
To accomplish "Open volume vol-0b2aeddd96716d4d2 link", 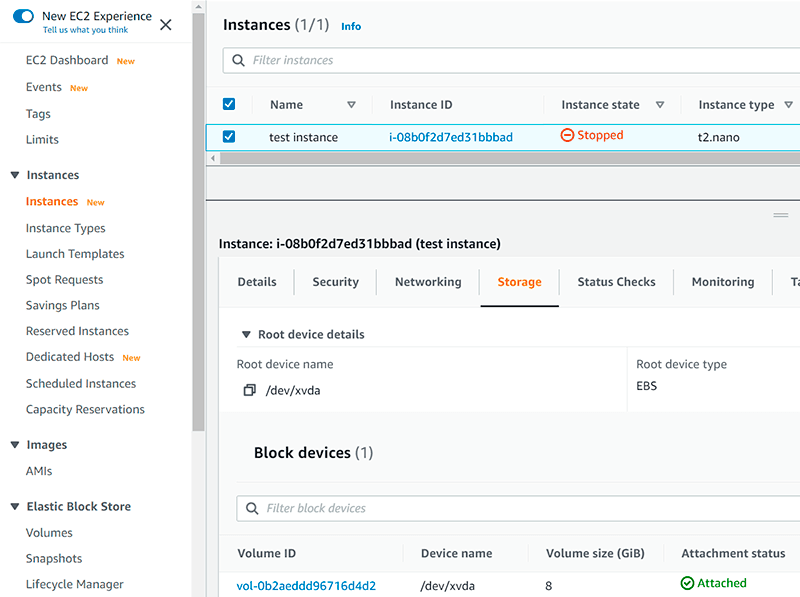I will (x=306, y=585).
